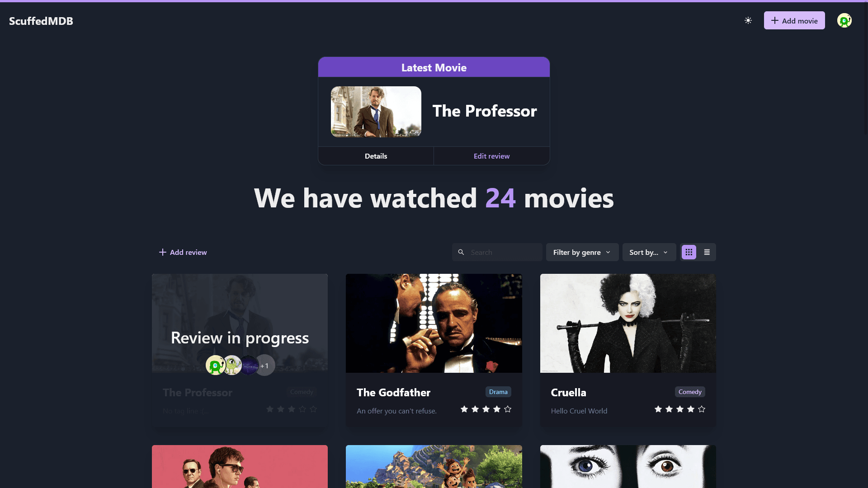Click the light/dark mode toggle icon
This screenshot has width=868, height=488.
[x=748, y=20]
